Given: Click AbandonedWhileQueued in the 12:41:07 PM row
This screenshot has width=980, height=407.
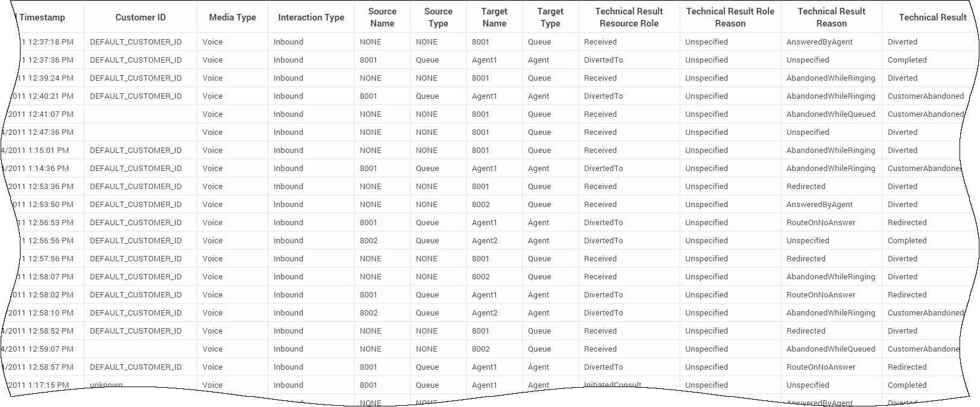Looking at the screenshot, I should coord(831,114).
